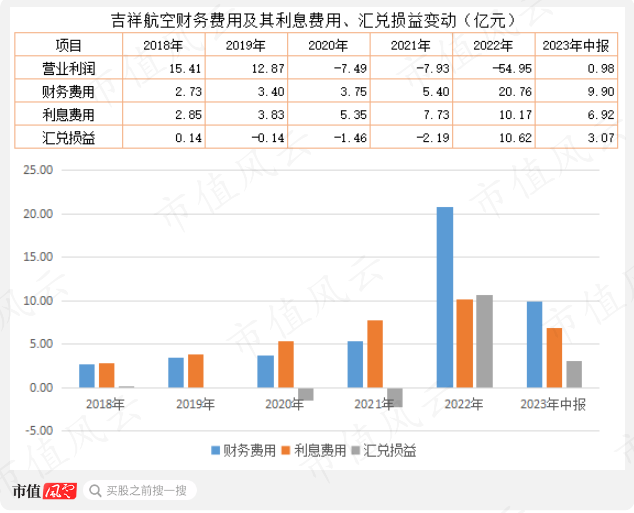Image resolution: width=634 pixels, height=513 pixels.
Task: Click the orange 2022年 利息费用 bar
Action: 465,344
